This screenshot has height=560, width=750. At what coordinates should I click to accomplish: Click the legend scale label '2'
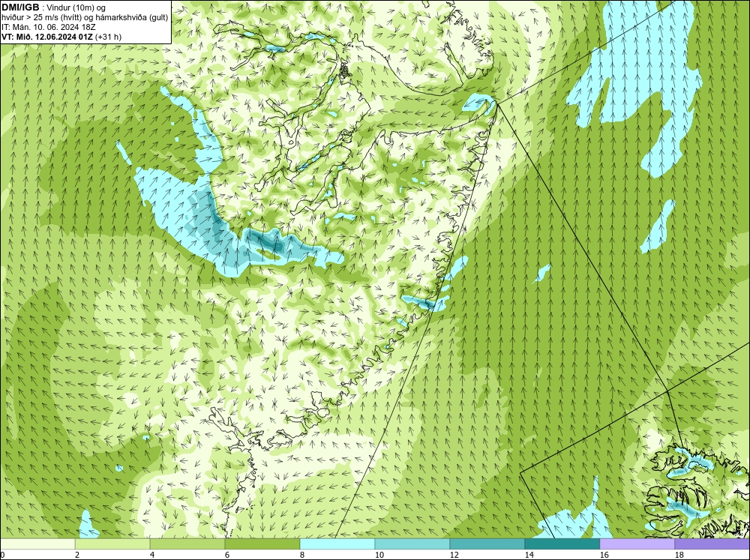point(77,555)
